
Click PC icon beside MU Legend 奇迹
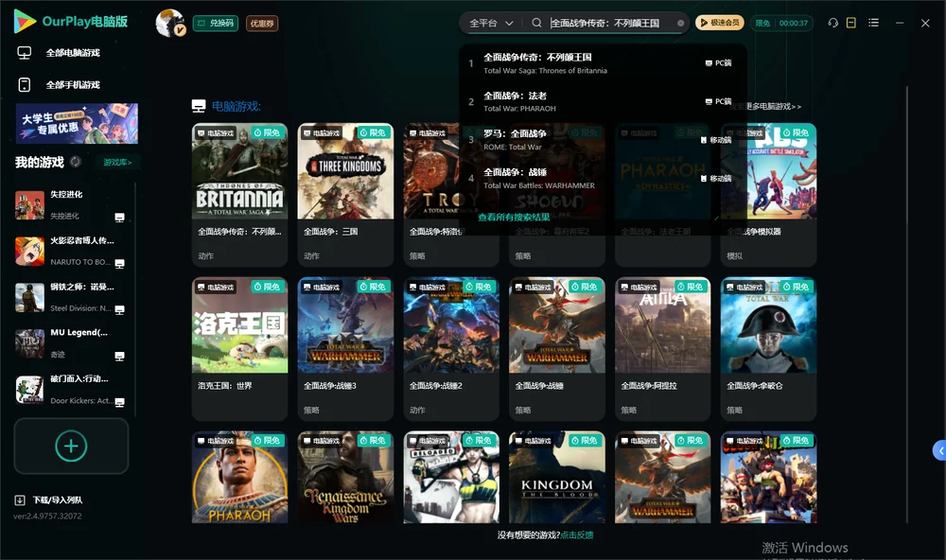point(119,356)
